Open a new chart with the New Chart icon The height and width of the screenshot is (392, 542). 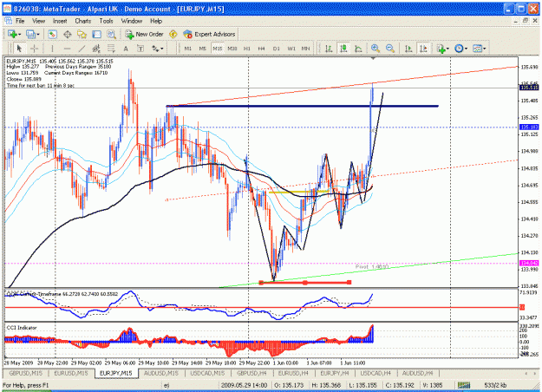click(12, 34)
